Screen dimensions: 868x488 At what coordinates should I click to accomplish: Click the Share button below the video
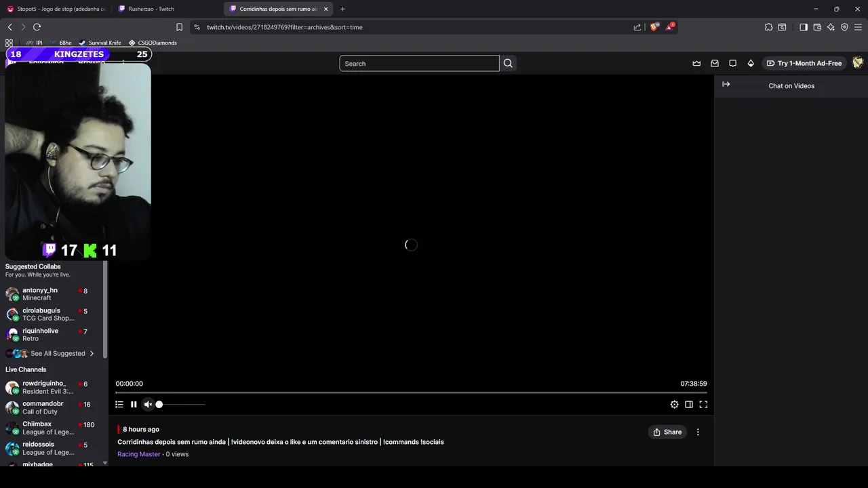tap(667, 432)
